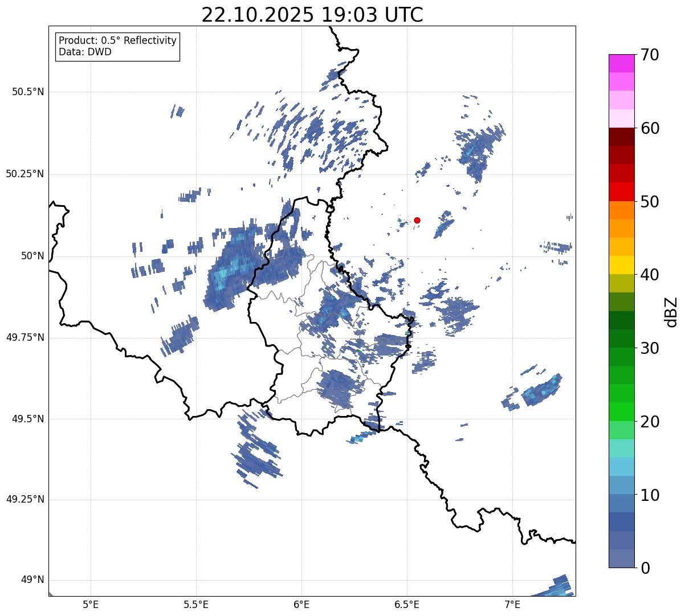Click the 50.25°N latitude label
685x616 pixels.
pos(25,174)
